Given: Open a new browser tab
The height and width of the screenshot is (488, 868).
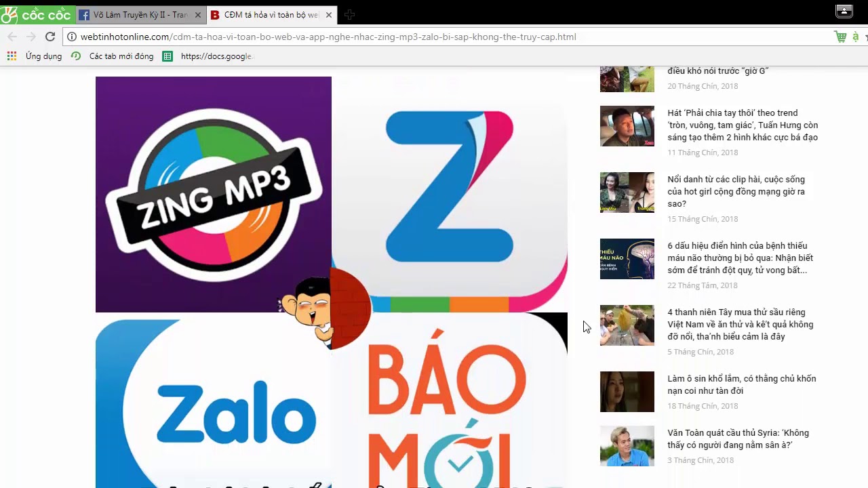Looking at the screenshot, I should 349,15.
